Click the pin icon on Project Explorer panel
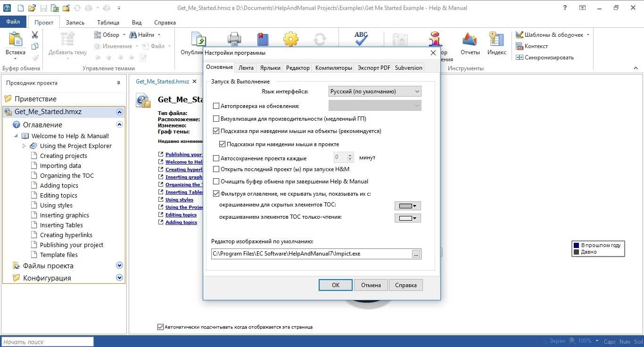The image size is (644, 347). tap(119, 83)
